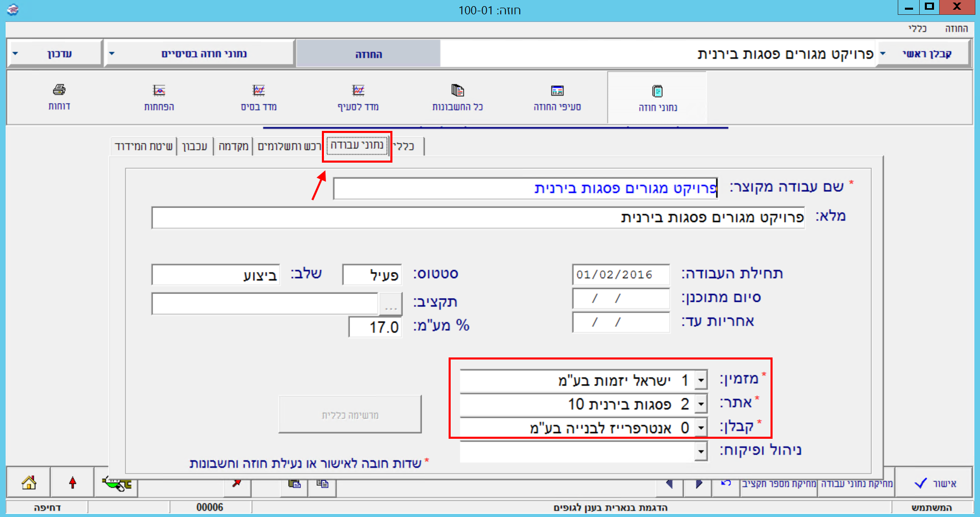Open the כללי menu in menu bar

917,29
